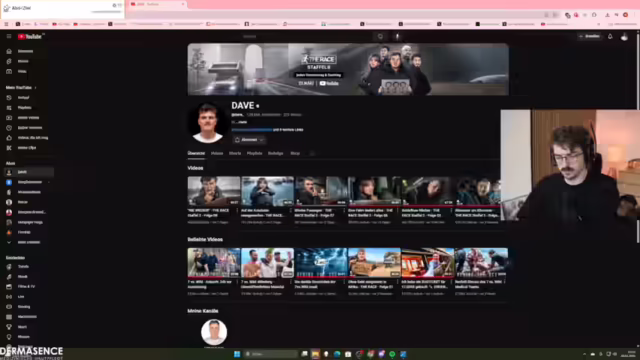Image resolution: width=640 pixels, height=360 pixels.
Task: Click the browser tab titled DAVE - YouTube
Action: (x=157, y=4)
